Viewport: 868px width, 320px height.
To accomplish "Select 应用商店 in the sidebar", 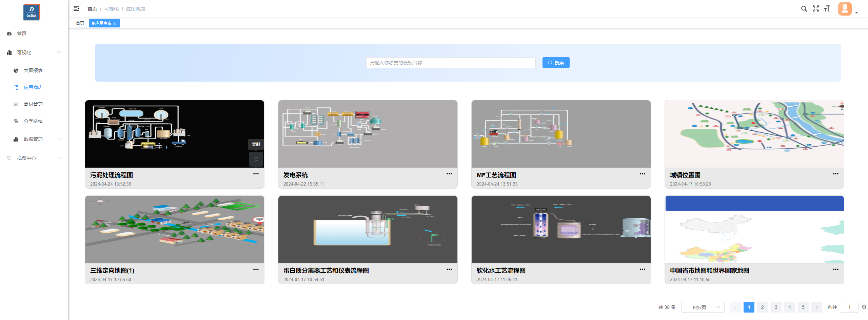I will pyautogui.click(x=34, y=87).
